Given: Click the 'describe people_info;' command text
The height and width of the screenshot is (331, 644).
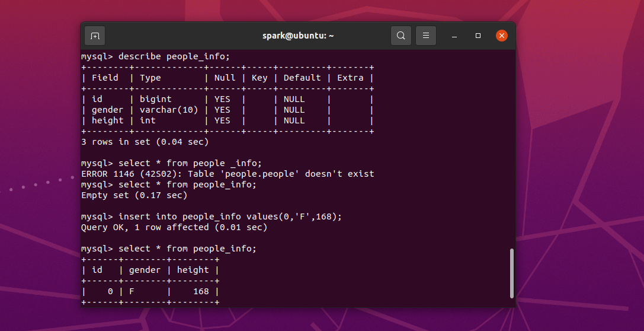Looking at the screenshot, I should pyautogui.click(x=174, y=56).
